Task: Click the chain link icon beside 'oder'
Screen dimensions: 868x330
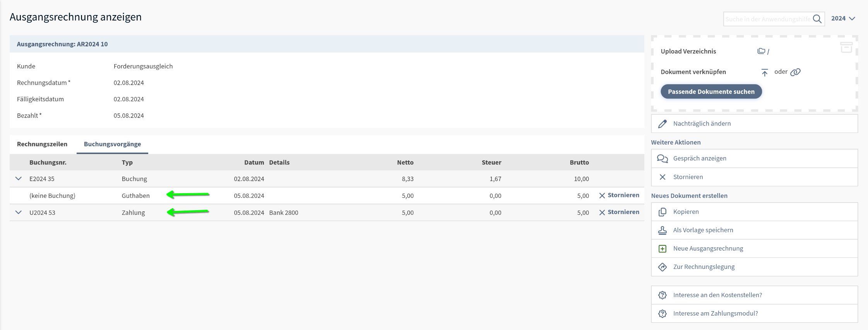Action: (x=795, y=72)
